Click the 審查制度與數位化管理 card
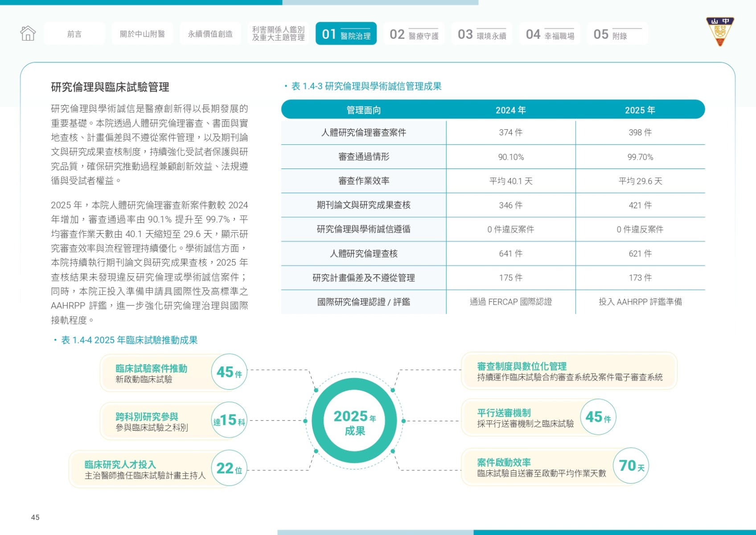This screenshot has width=756, height=535. [569, 371]
